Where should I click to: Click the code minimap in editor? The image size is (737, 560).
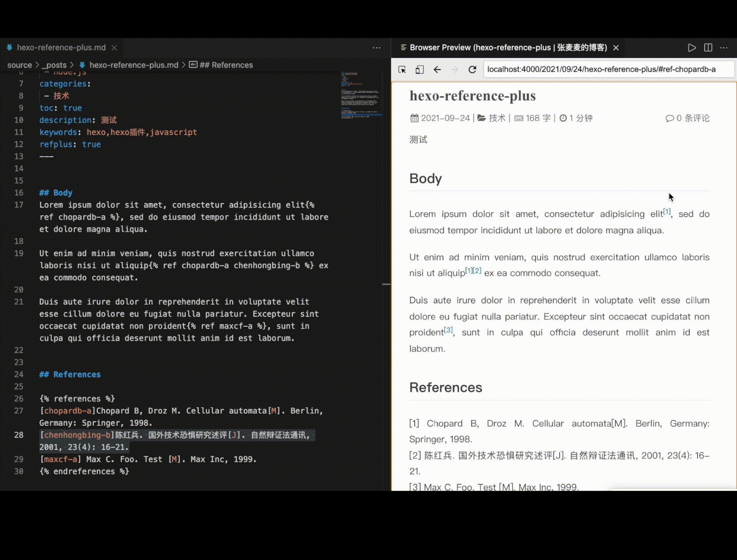click(x=361, y=96)
